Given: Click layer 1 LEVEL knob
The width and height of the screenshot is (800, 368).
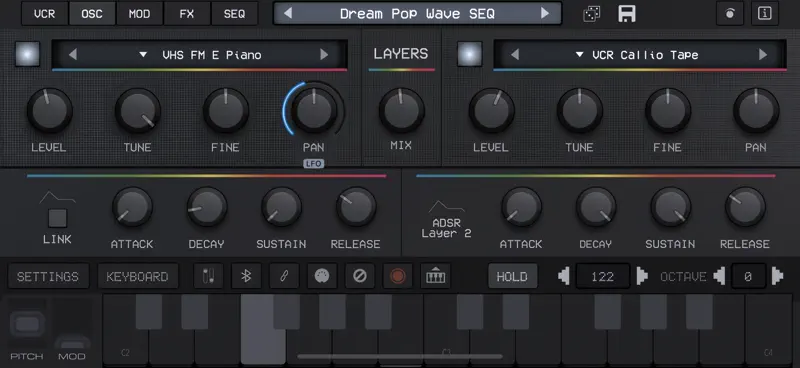Looking at the screenshot, I should pos(49,110).
